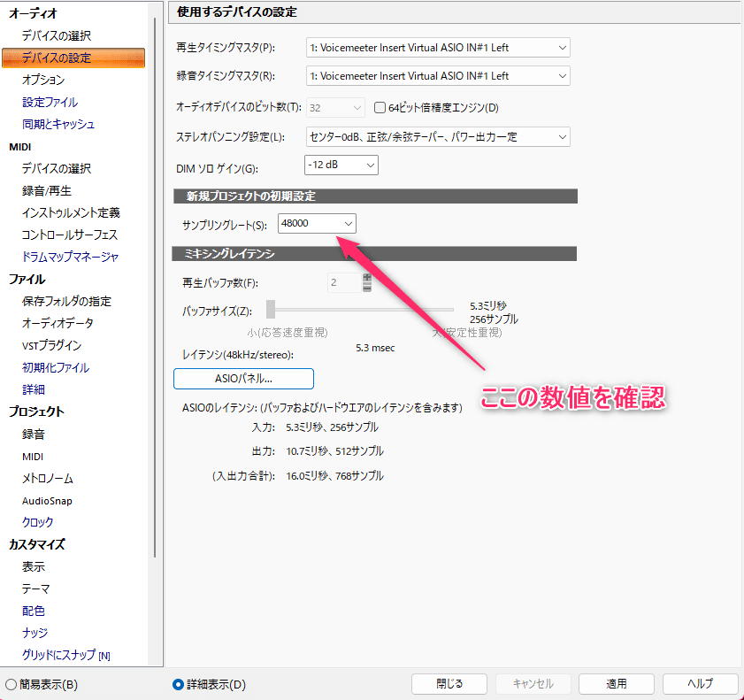
Task: Open オーディオデータ page
Action: (x=58, y=323)
